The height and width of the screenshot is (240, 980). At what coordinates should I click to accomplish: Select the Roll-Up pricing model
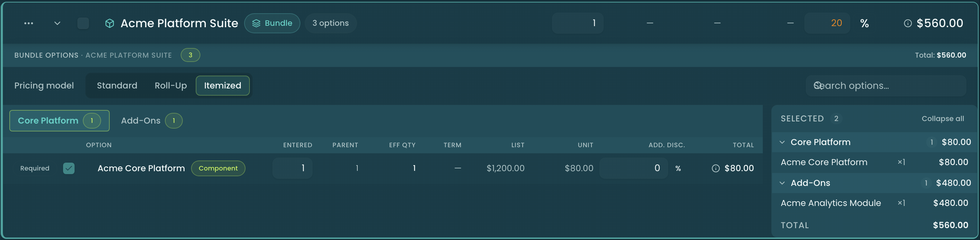click(170, 86)
